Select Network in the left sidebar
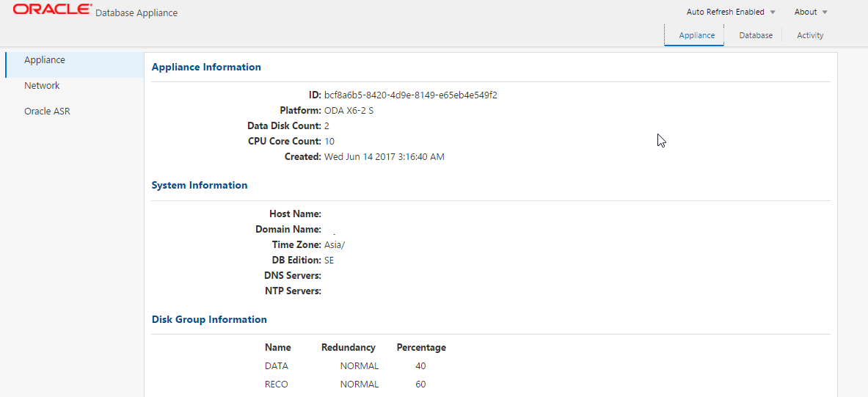868x397 pixels. click(x=42, y=86)
